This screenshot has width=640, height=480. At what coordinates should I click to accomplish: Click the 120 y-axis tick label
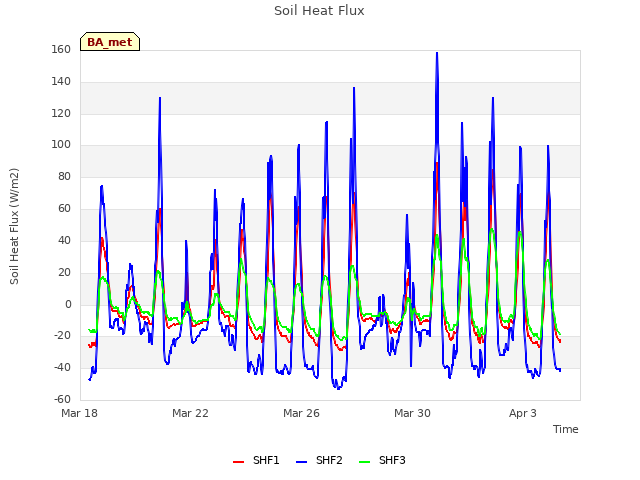tap(61, 113)
